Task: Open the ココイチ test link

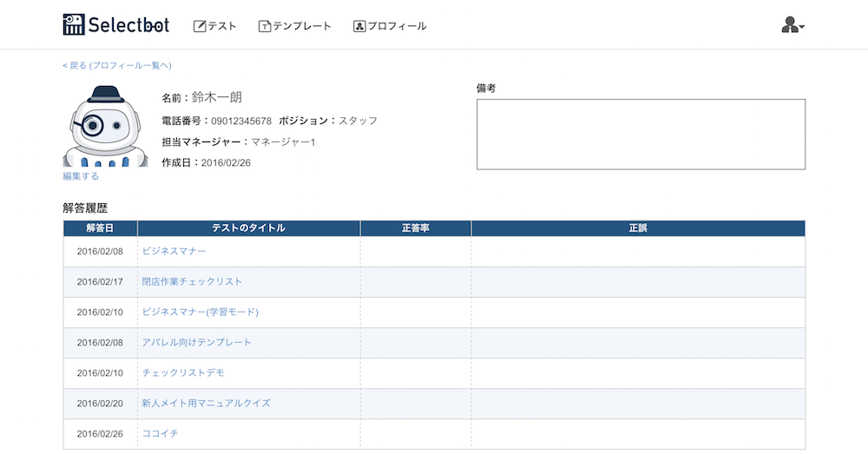Action: [x=160, y=434]
